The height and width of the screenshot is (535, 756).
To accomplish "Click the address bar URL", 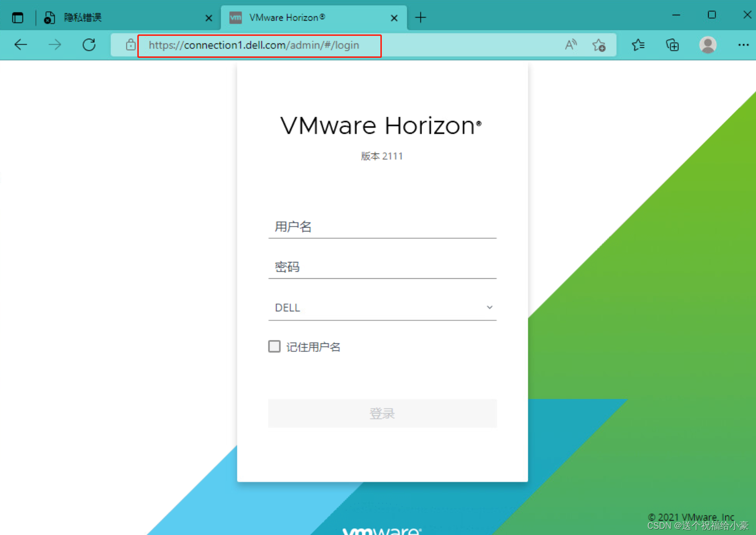I will coord(254,45).
